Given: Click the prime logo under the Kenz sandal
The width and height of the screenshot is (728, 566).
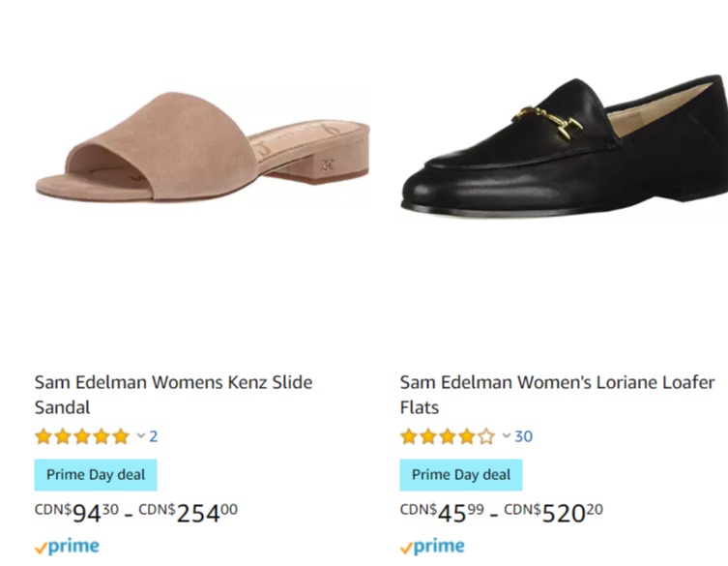Looking at the screenshot, I should click(x=67, y=547).
